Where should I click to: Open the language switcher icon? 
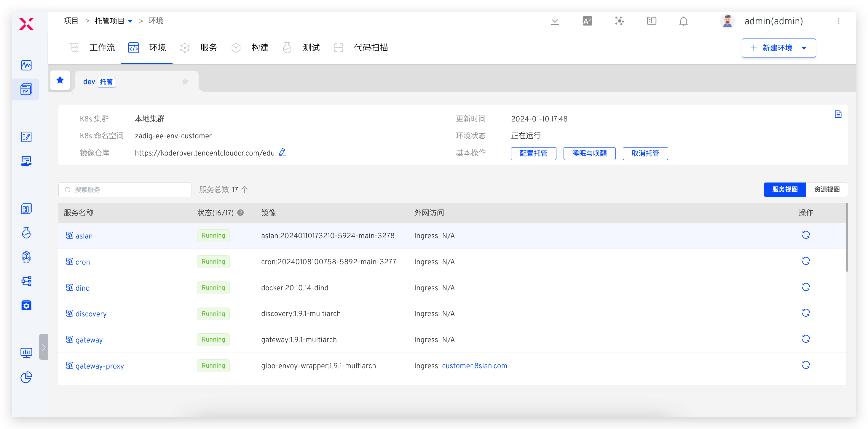587,21
